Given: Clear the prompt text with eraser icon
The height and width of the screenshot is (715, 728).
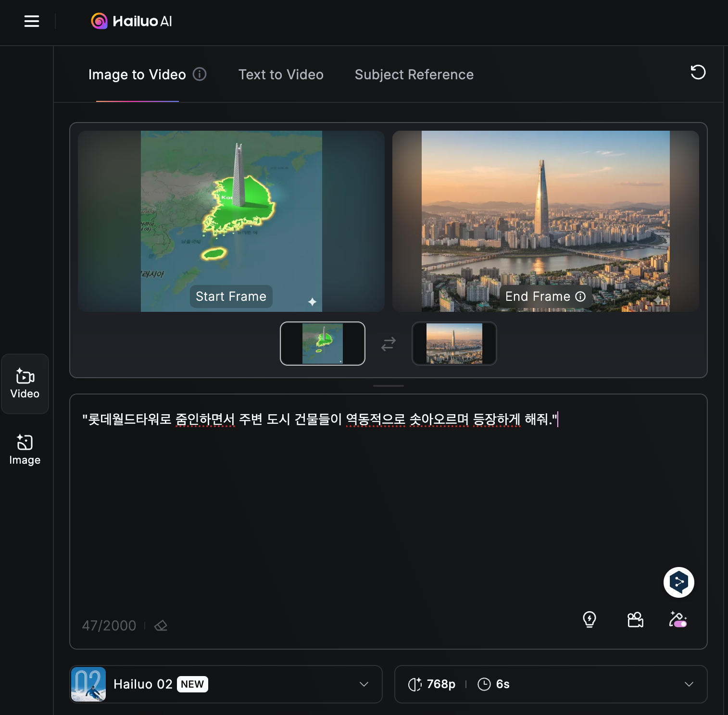Looking at the screenshot, I should click(x=161, y=625).
